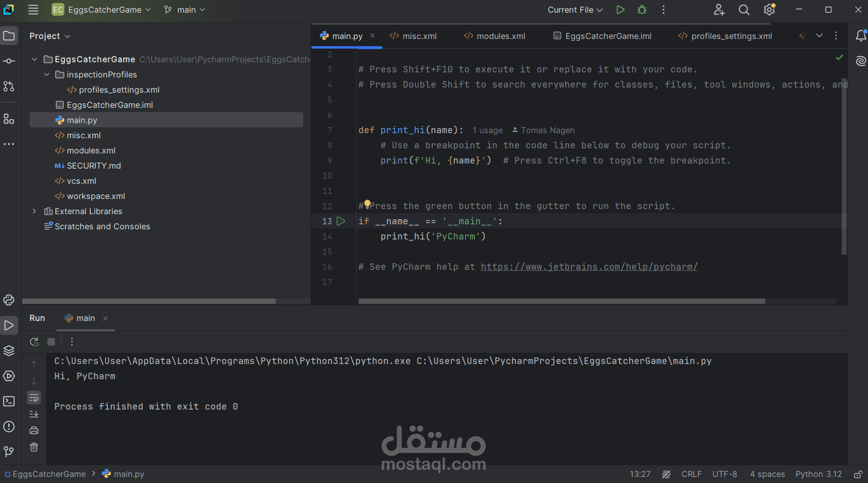This screenshot has height=483, width=868.
Task: Run the current file with green play button
Action: coord(620,10)
